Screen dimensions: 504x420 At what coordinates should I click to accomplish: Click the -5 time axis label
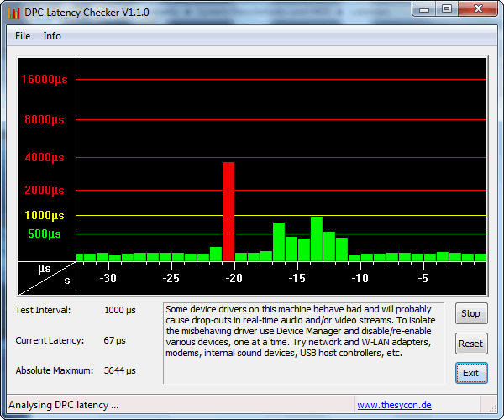tap(423, 278)
